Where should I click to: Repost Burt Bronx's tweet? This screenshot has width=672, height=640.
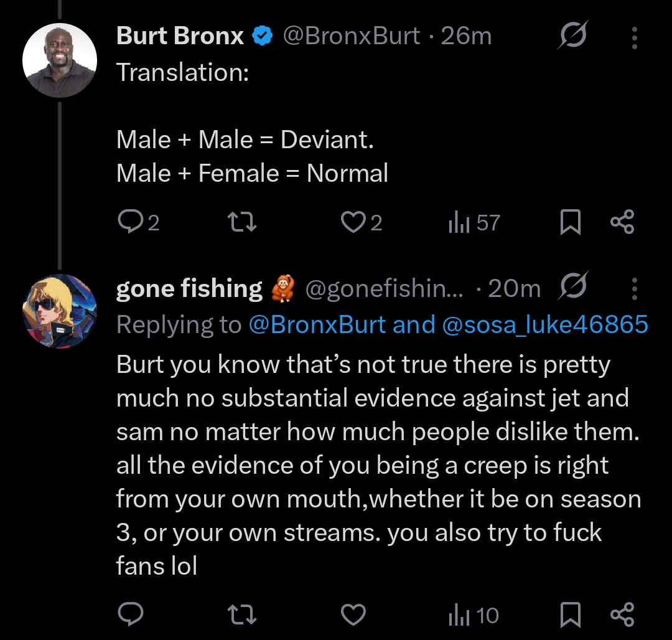(241, 222)
